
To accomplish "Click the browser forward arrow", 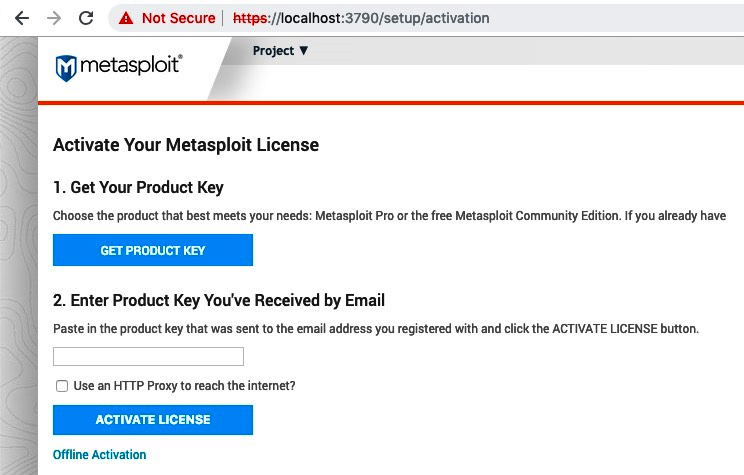I will [53, 18].
